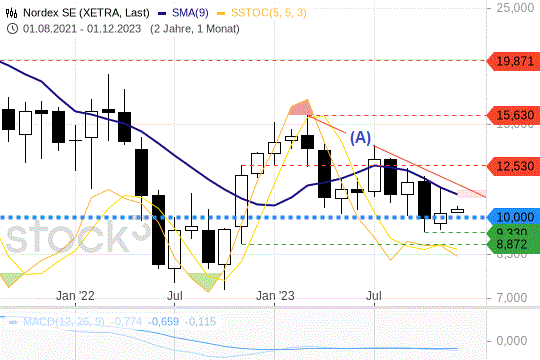Select the Nordex SE (XETRA, Last) legend label

(86, 13)
